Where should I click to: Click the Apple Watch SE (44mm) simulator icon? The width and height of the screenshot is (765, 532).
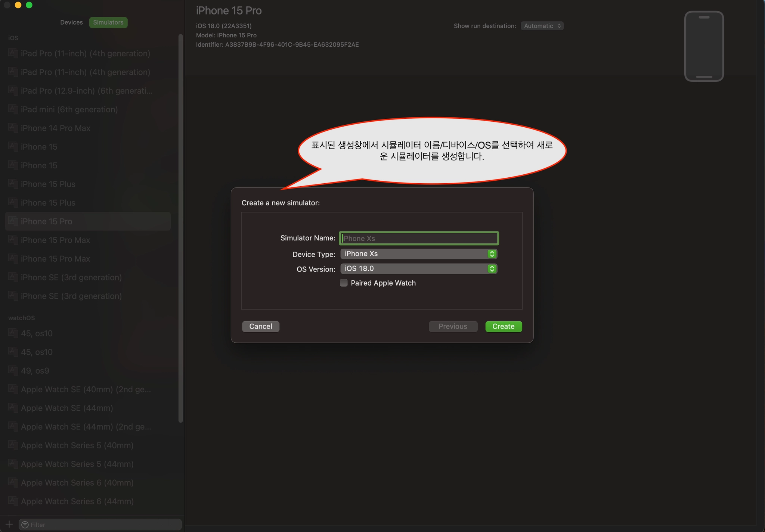[13, 408]
